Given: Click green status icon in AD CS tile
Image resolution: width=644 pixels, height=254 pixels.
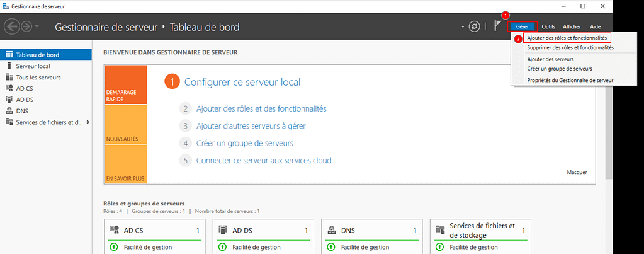Looking at the screenshot, I should tap(114, 247).
